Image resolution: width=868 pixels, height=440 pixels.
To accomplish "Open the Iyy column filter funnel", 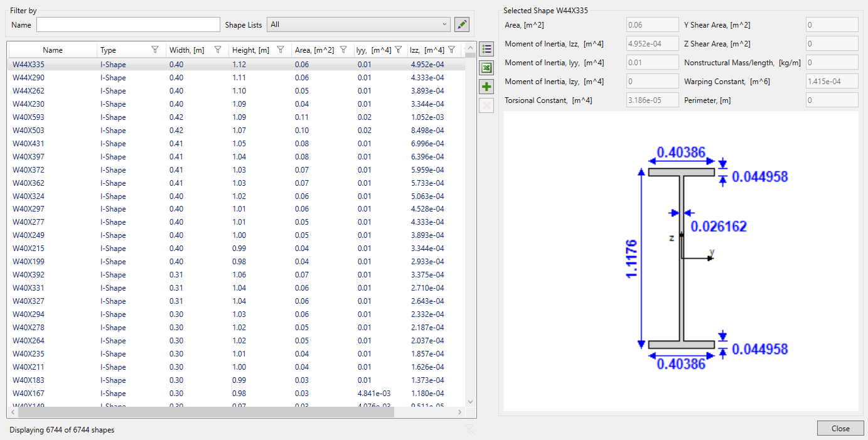I will point(397,50).
